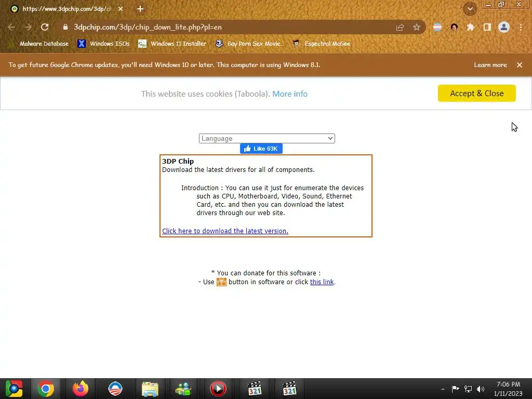Reload the page with the refresh icon

click(x=45, y=27)
